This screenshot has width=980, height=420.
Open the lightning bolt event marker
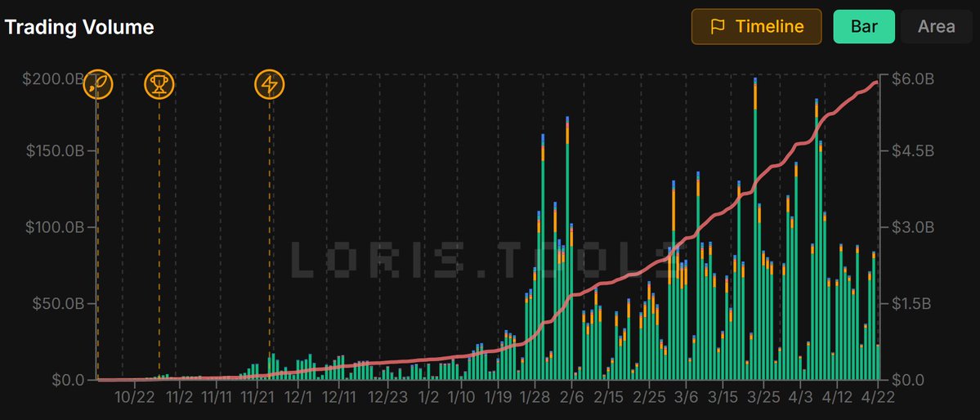coord(270,84)
